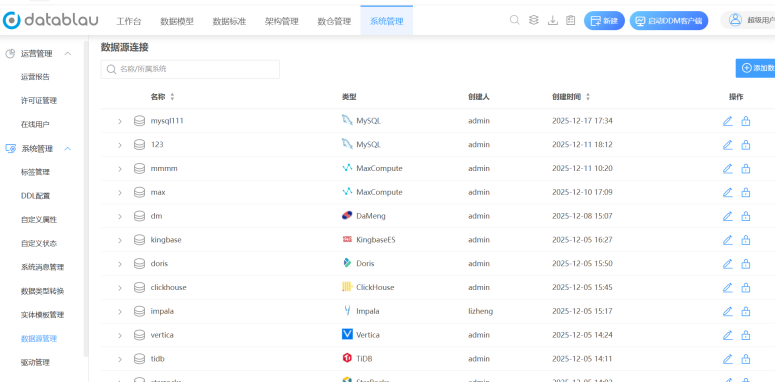Open 自定义状态 in sidebar
This screenshot has width=775, height=382.
[x=39, y=243]
